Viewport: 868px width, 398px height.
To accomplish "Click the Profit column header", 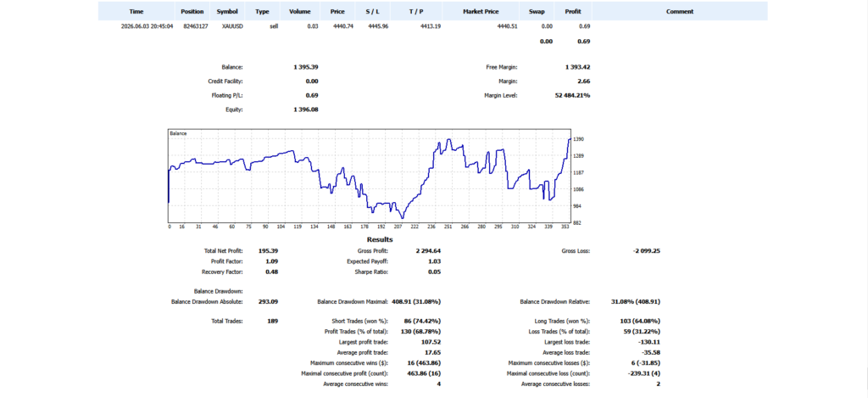I will 573,11.
